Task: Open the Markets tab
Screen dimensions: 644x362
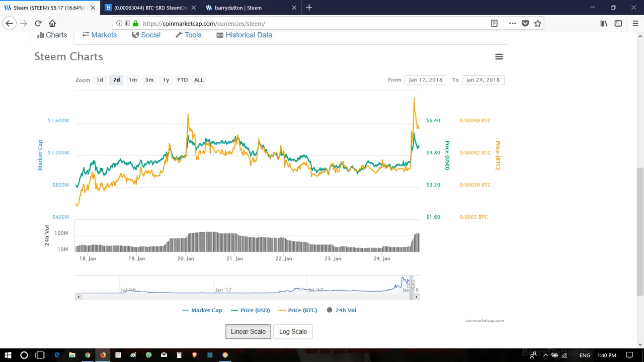Action: pos(99,35)
